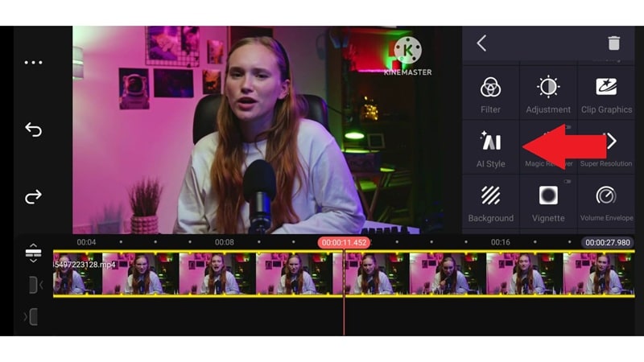Open the AI Style tool
The width and height of the screenshot is (644, 362).
(x=490, y=148)
